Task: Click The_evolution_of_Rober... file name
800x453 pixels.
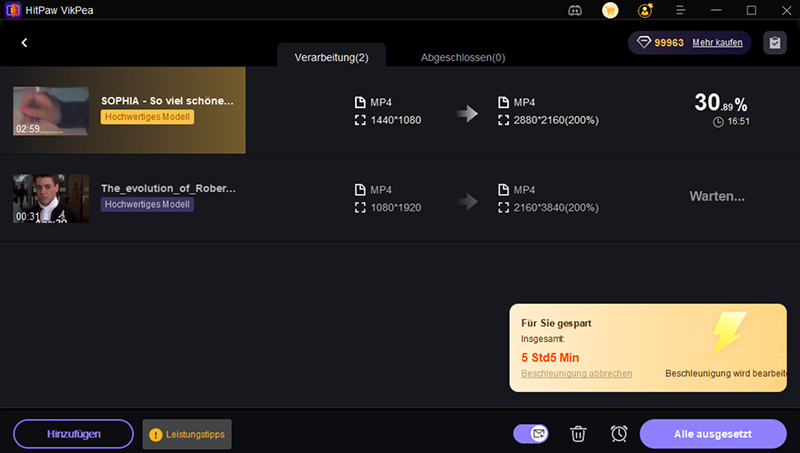Action: (x=168, y=188)
